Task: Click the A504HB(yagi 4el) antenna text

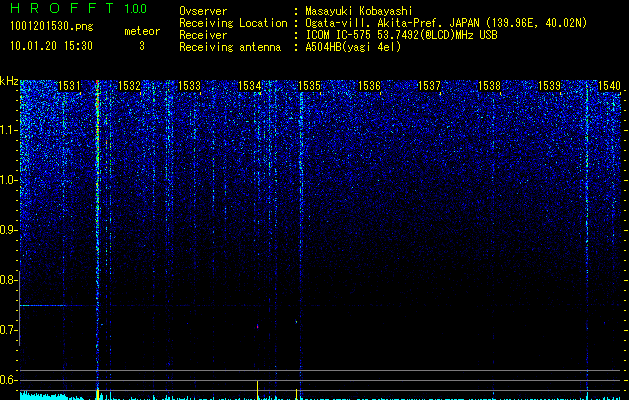Action: tap(353, 47)
